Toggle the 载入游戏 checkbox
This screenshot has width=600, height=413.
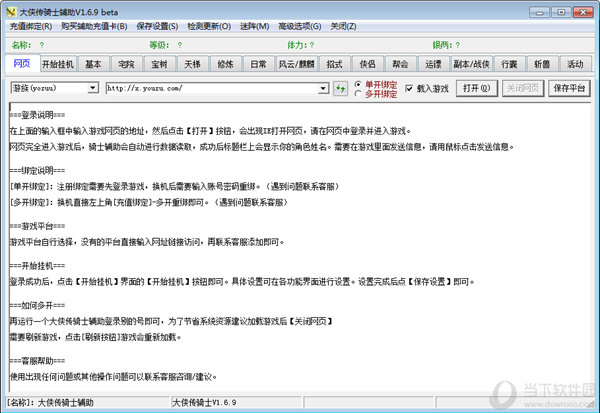click(409, 88)
